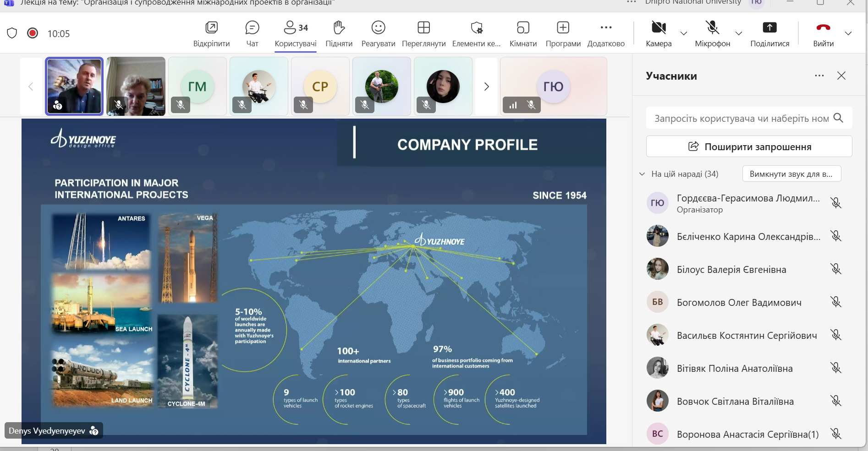This screenshot has height=451, width=868.
Task: Open the Чат chat panel
Action: (x=252, y=34)
